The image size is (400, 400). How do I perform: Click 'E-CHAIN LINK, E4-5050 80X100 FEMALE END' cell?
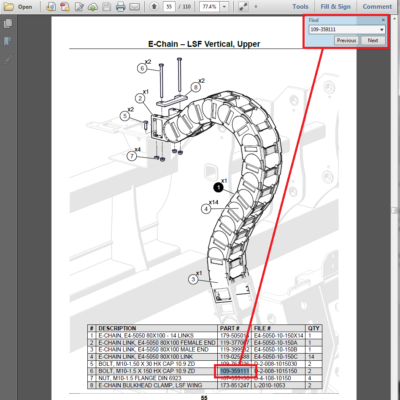click(x=157, y=343)
